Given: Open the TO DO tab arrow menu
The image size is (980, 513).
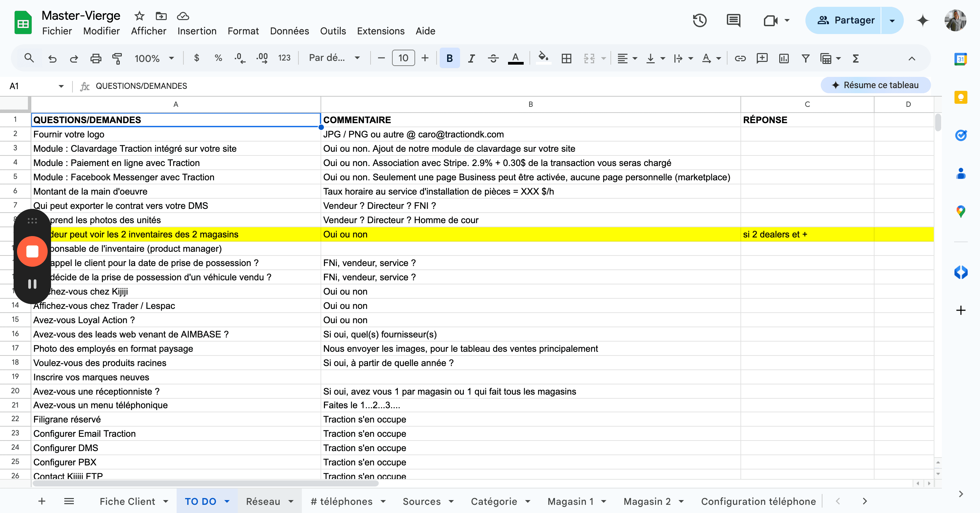Looking at the screenshot, I should [227, 501].
